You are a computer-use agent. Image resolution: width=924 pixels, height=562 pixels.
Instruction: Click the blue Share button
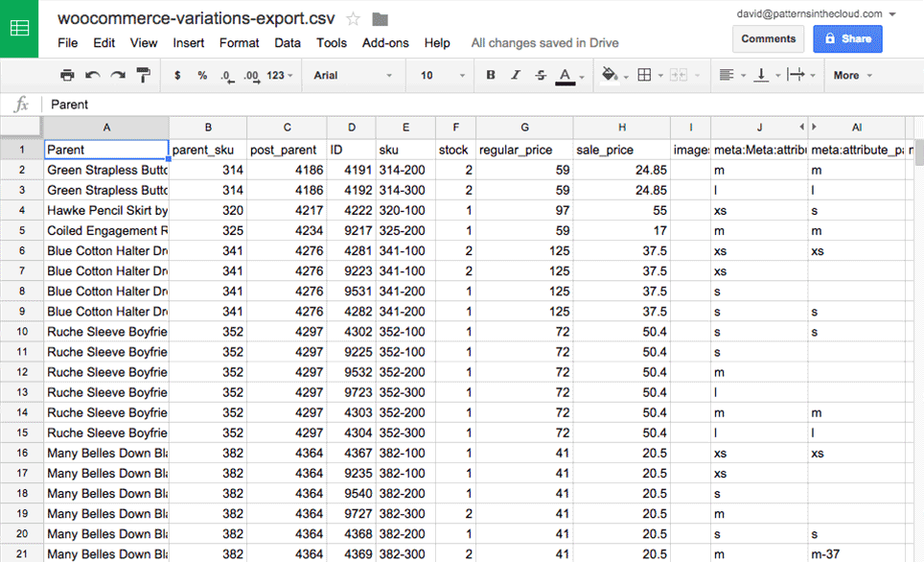[847, 39]
